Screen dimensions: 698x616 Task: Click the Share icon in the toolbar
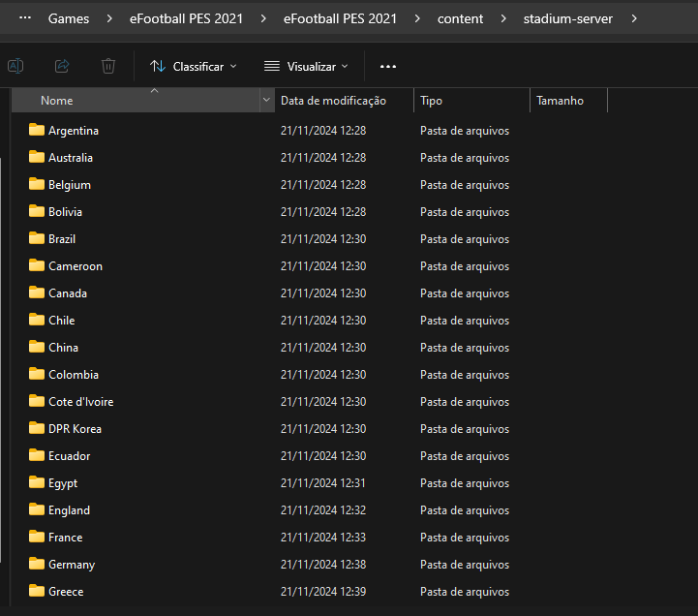tap(62, 66)
